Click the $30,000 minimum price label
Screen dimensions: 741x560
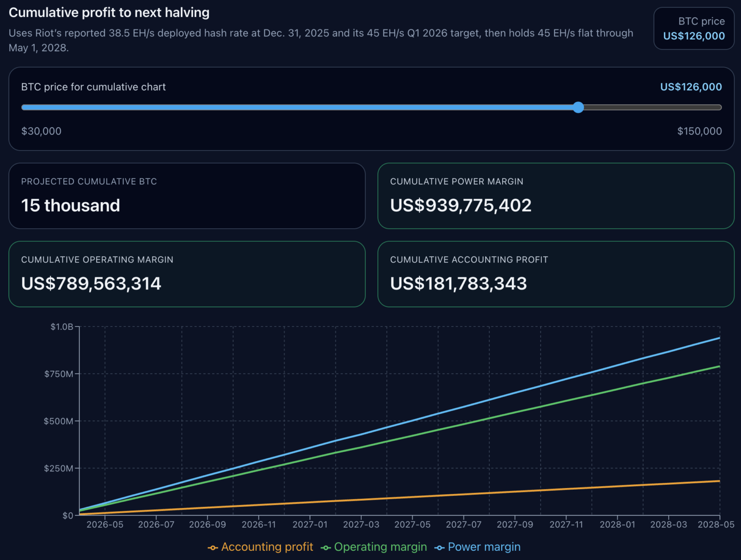click(41, 131)
